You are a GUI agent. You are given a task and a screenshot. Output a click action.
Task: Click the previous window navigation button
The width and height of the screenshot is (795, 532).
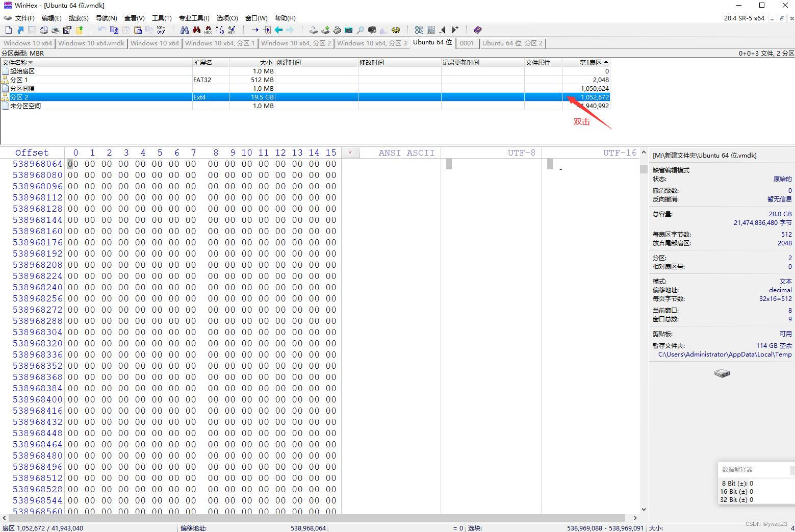click(442, 30)
